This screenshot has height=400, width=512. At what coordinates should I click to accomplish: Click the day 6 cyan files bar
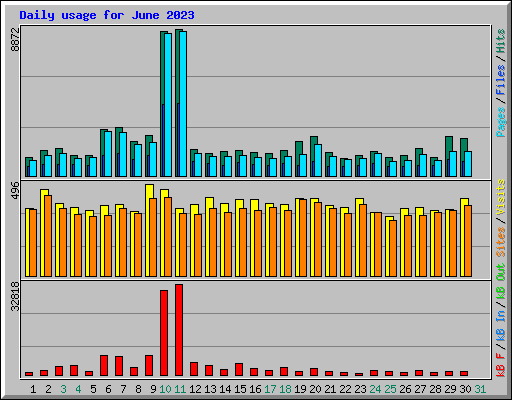coord(108,154)
